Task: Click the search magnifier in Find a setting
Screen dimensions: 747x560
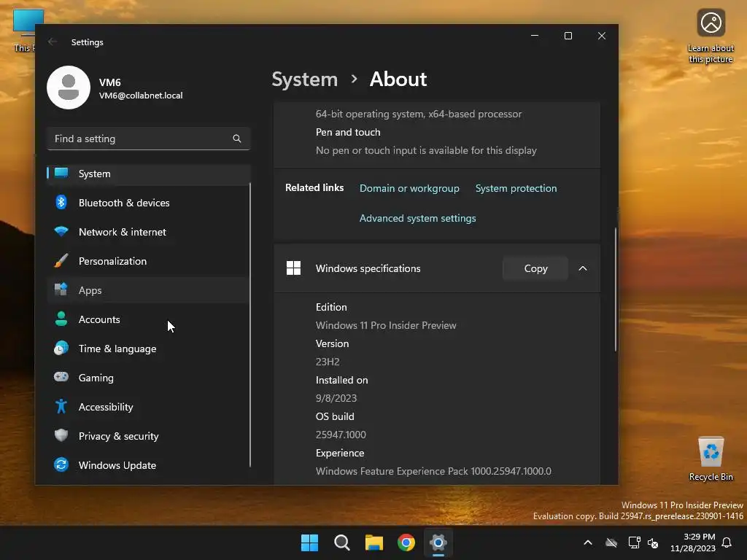Action: pyautogui.click(x=237, y=139)
